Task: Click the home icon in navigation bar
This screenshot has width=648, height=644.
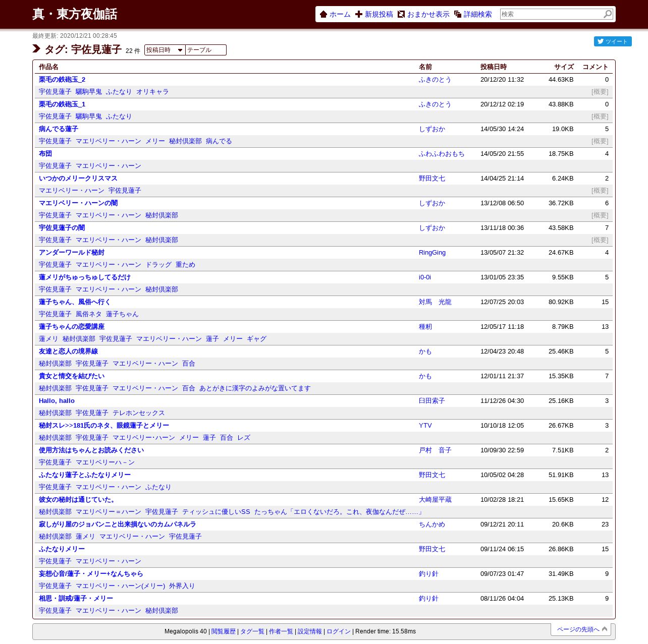Action: [323, 14]
